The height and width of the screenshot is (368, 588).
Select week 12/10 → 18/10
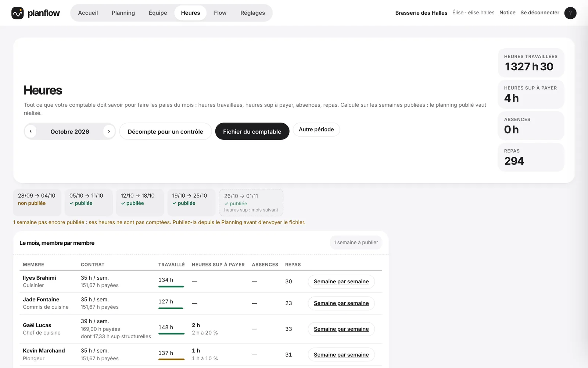point(140,202)
